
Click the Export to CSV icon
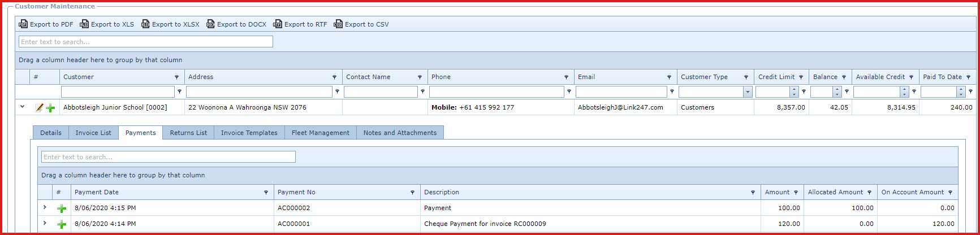tap(338, 24)
